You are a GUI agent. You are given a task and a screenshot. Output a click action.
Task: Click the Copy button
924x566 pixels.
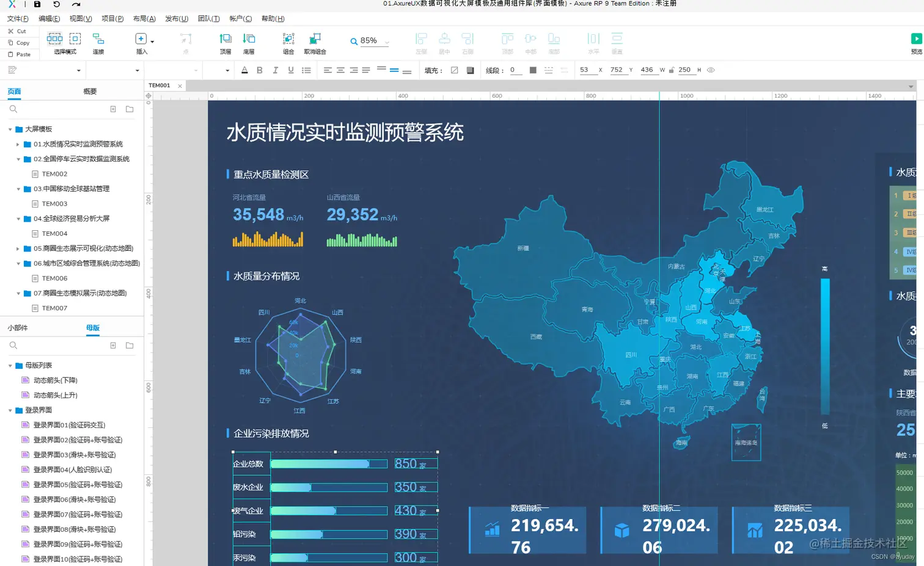(x=18, y=43)
